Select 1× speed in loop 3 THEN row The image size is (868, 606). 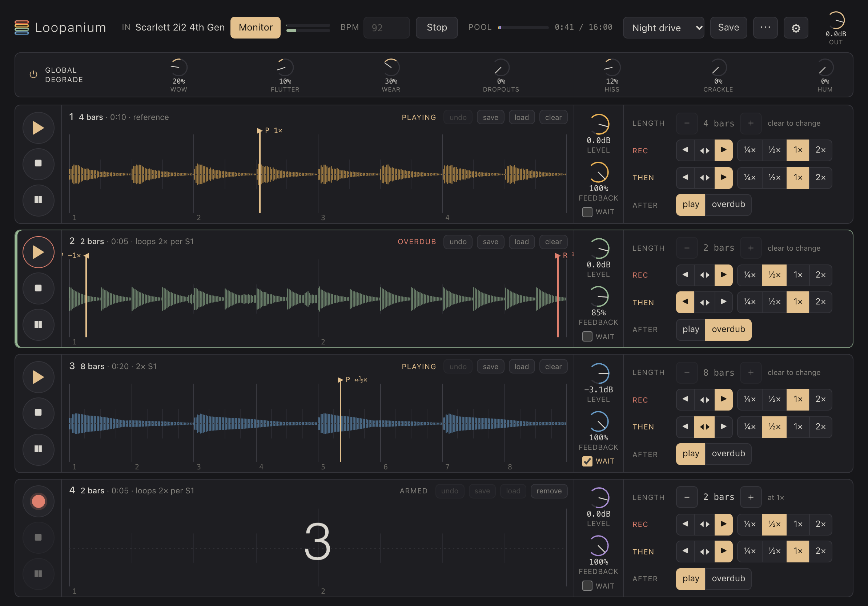tap(798, 427)
